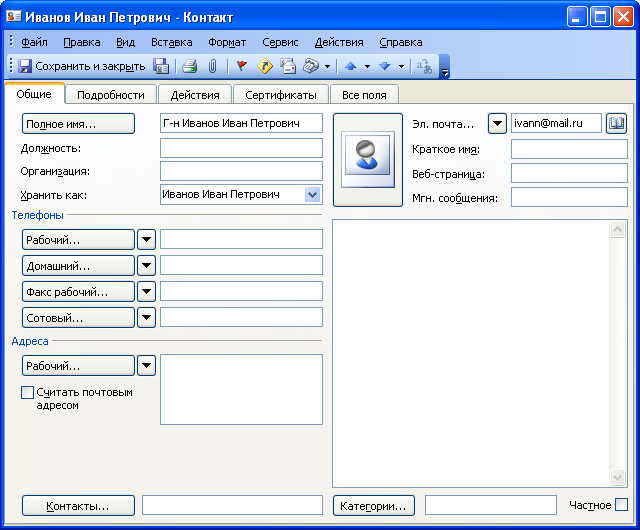Open the Рабочий phone type dropdown
This screenshot has height=530, width=640.
tap(146, 240)
